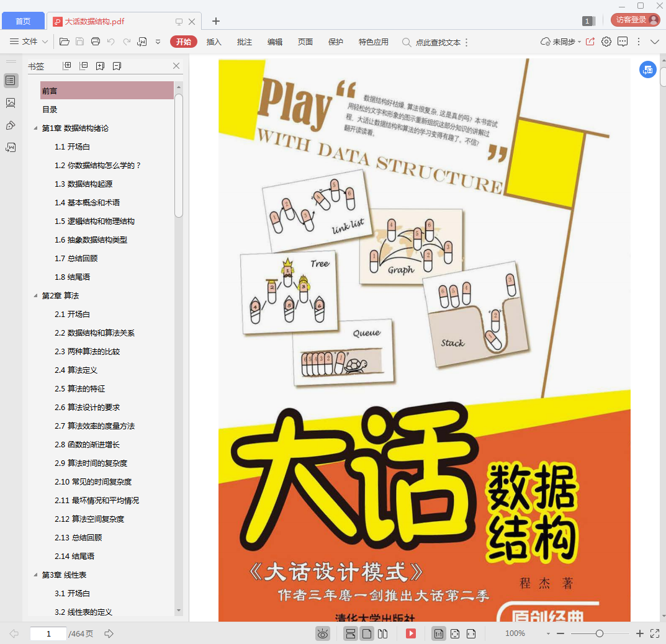
Task: Toggle fit page view icon
Action: [x=455, y=634]
